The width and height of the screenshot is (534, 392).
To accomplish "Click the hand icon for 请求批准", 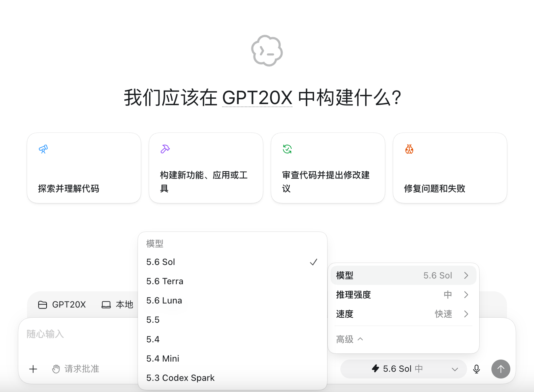I will point(56,369).
